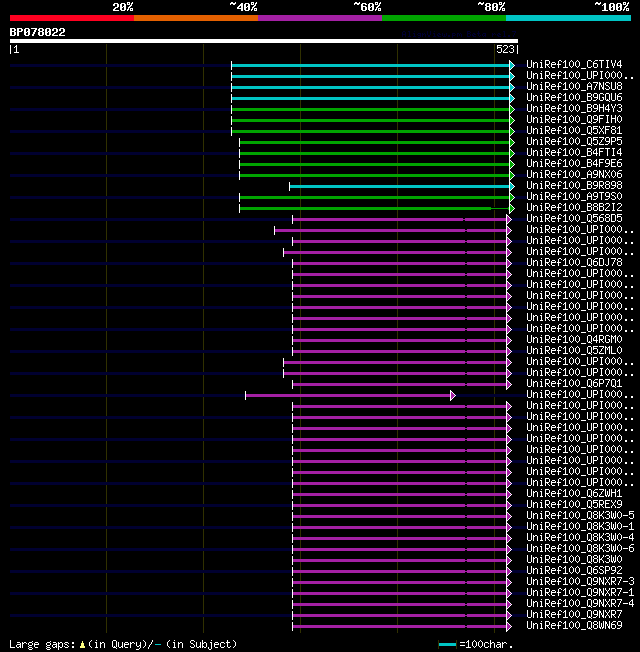Click the orange ~40% identity color bar
This screenshot has width=640, height=652.
196,18
